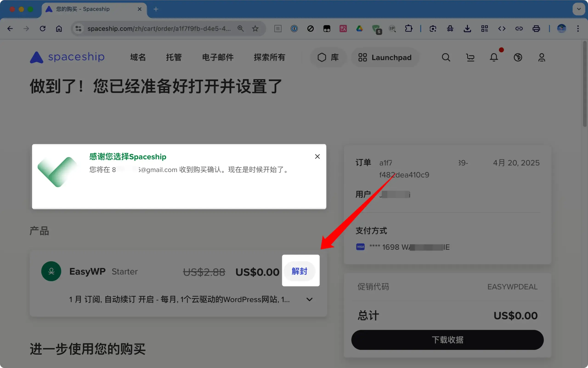The width and height of the screenshot is (588, 368).
Task: Open the 电子邮件 navigation menu
Action: point(218,57)
